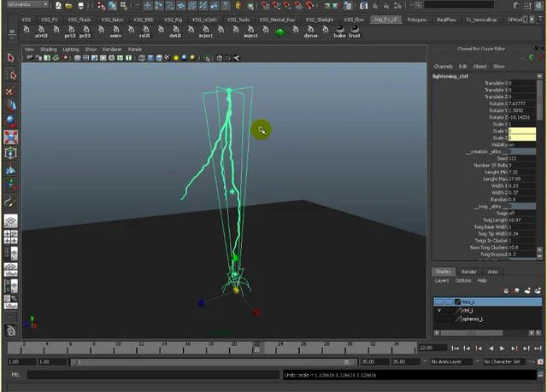Click the playback range slider bar
547x392 pixels.
pyautogui.click(x=214, y=362)
